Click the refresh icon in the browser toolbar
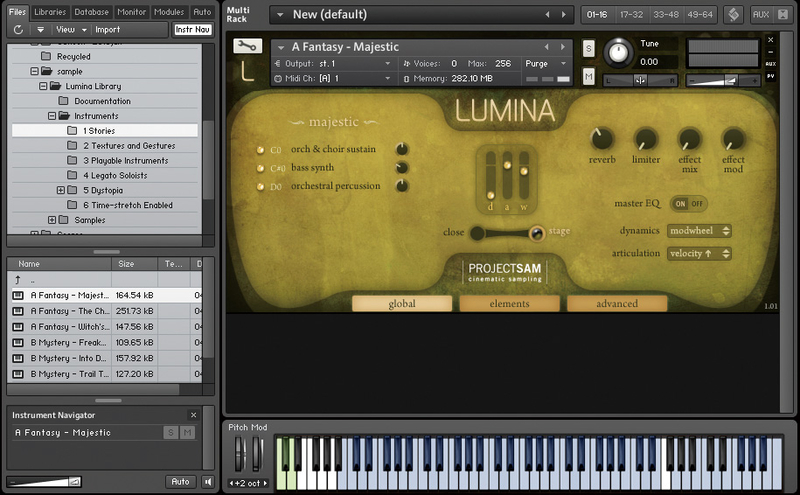Image resolution: width=800 pixels, height=495 pixels. click(x=18, y=30)
